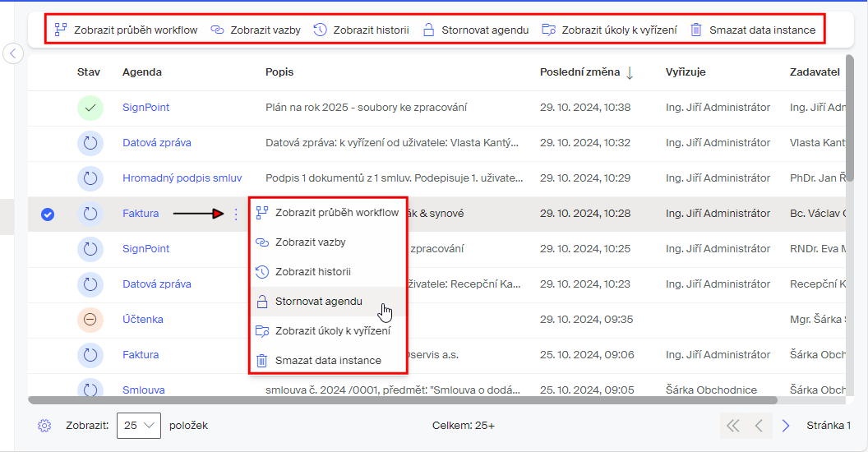Viewport: 868px width, 452px height.
Task: Open the Hromadný podpis smluv agenda link
Action: coord(182,178)
